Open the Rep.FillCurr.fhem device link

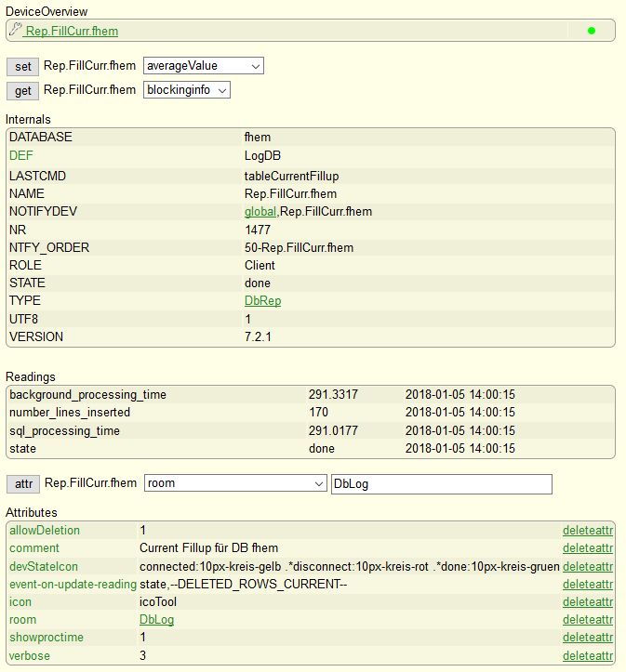point(72,32)
